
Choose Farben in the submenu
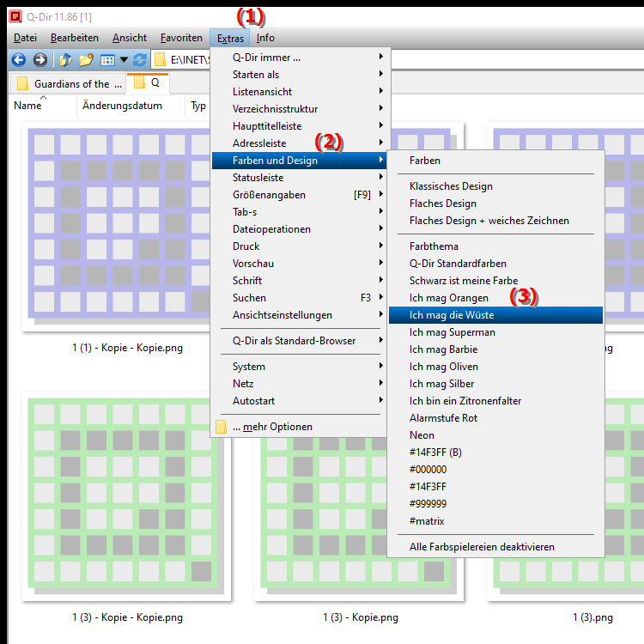[495, 161]
